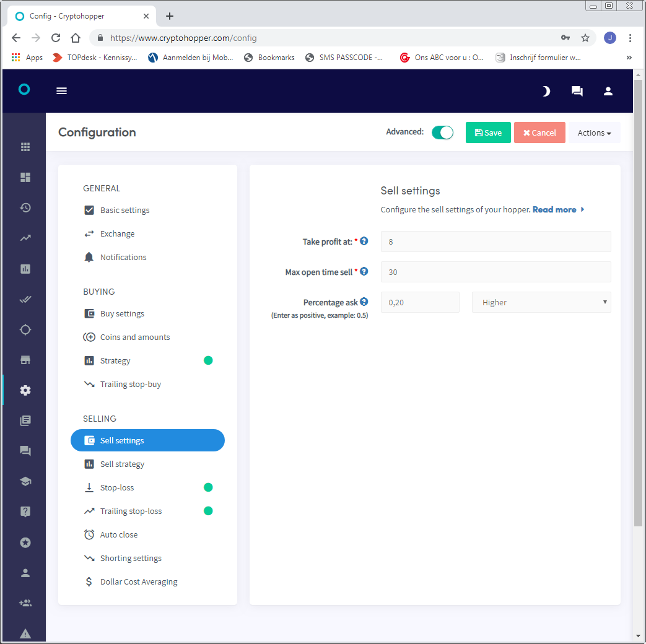Viewport: 646px width, 644px height.
Task: Select Dollar Cost Averaging menu item
Action: pos(139,582)
